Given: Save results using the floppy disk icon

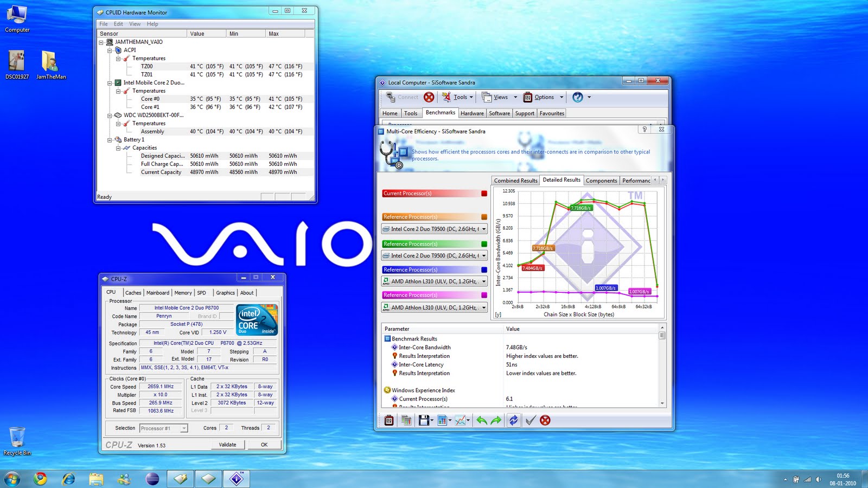Looking at the screenshot, I should (424, 420).
